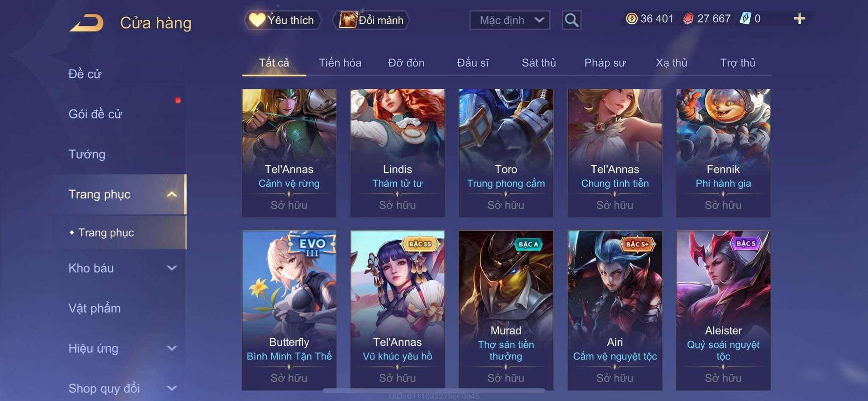Open the Đổi mảnh chest button
This screenshot has height=401, width=868.
tap(371, 20)
